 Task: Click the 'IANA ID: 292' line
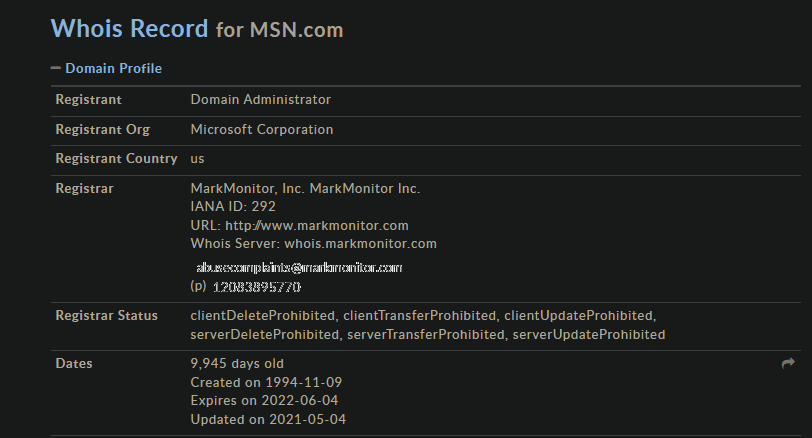tap(233, 207)
